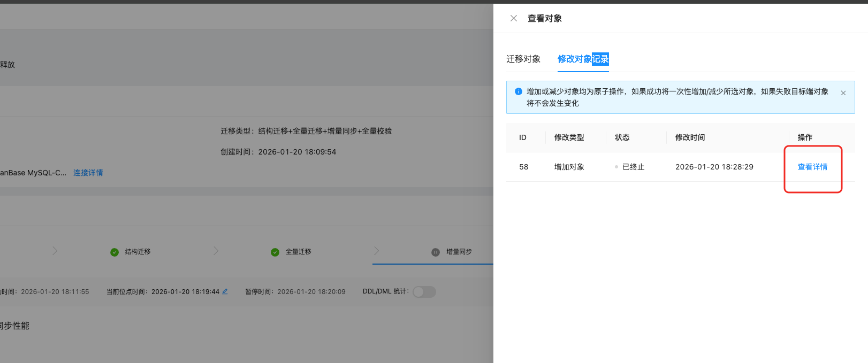Click the green check icon beside 结构迁移
The height and width of the screenshot is (363, 868).
[x=115, y=252]
